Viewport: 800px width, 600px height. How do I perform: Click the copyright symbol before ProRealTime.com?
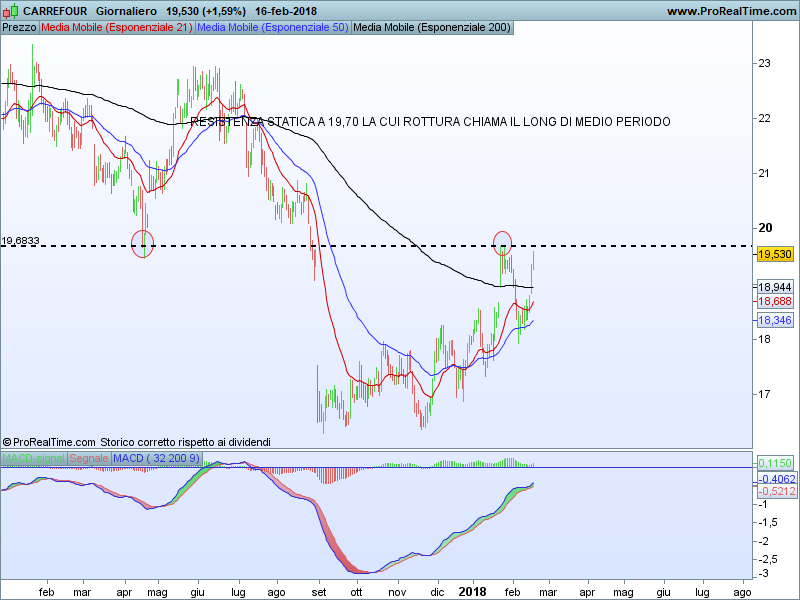(x=7, y=441)
